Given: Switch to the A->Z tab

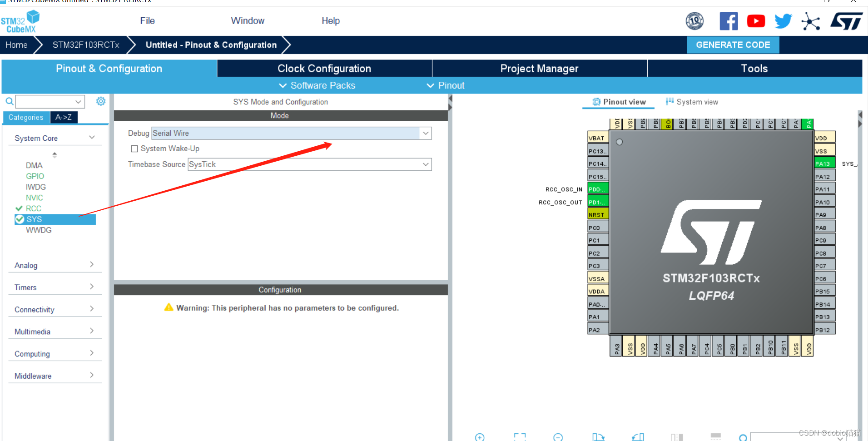Looking at the screenshot, I should (x=64, y=117).
